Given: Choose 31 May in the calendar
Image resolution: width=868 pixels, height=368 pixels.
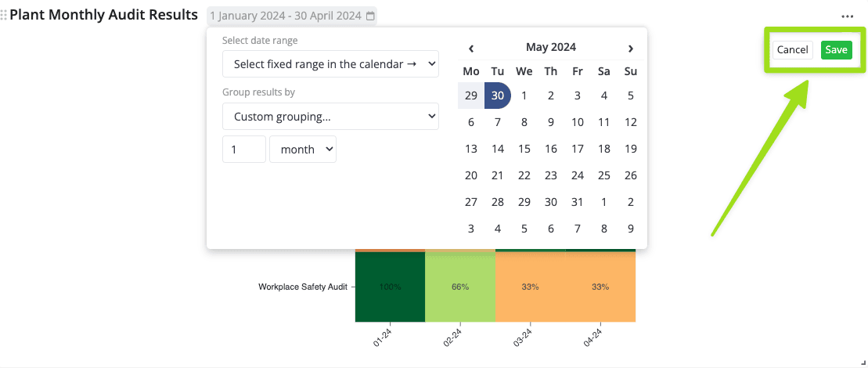Looking at the screenshot, I should [578, 202].
